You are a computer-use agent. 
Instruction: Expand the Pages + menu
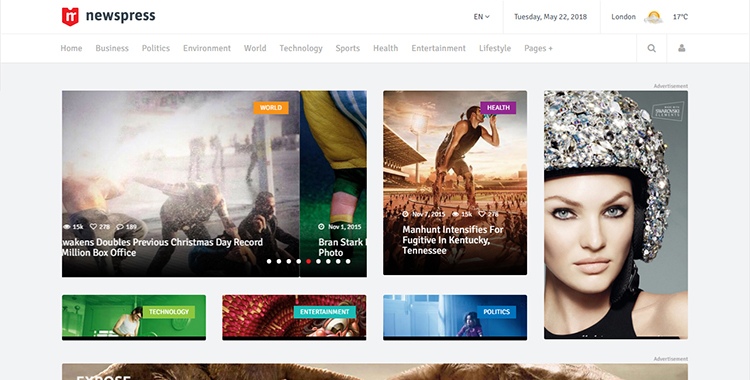[539, 48]
